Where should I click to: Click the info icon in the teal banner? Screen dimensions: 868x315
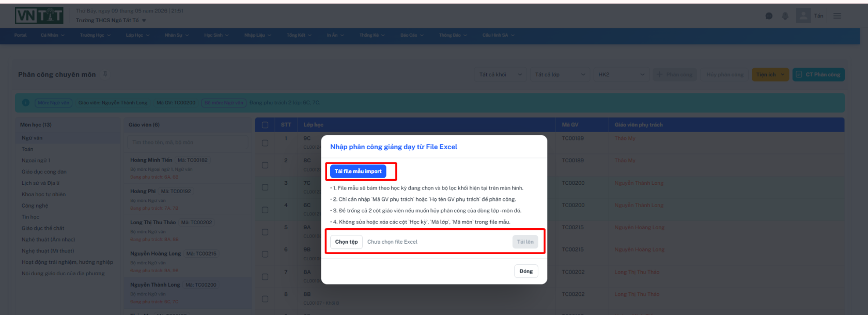25,103
